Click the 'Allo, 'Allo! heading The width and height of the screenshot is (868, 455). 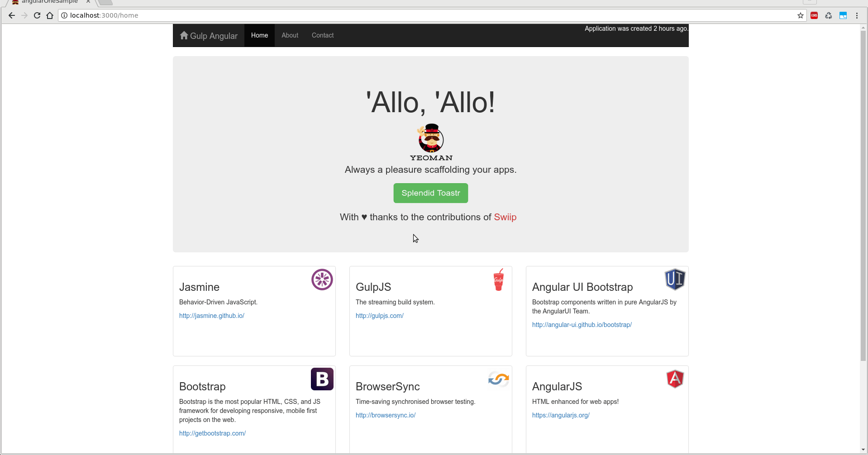point(431,102)
